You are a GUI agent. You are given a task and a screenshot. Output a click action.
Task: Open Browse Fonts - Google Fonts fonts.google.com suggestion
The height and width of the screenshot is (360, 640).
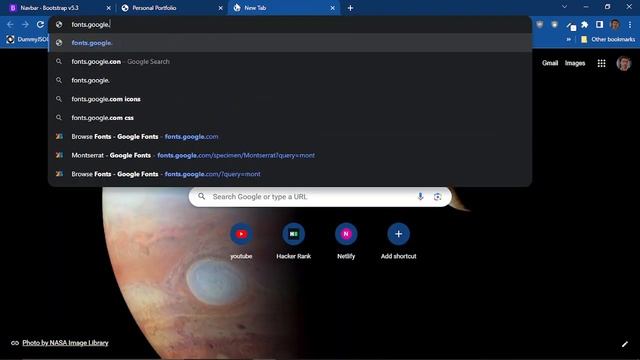pyautogui.click(x=290, y=137)
